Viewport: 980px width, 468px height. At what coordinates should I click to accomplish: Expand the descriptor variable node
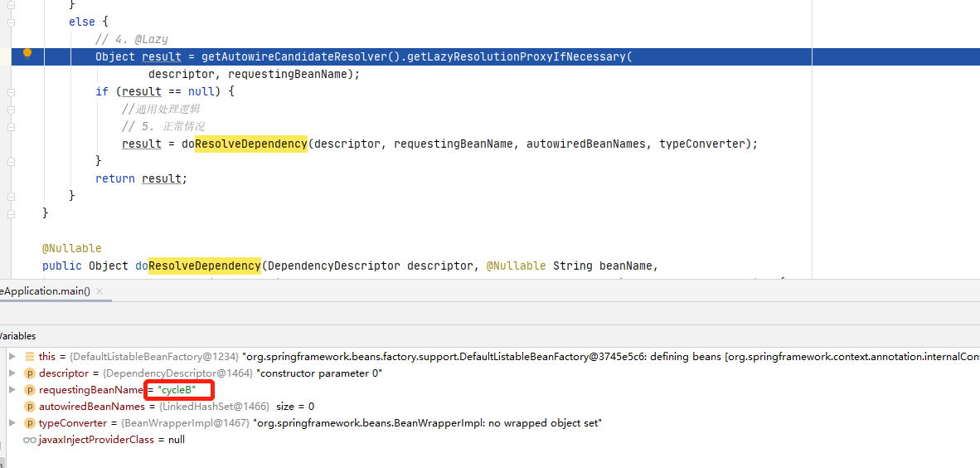tap(12, 373)
